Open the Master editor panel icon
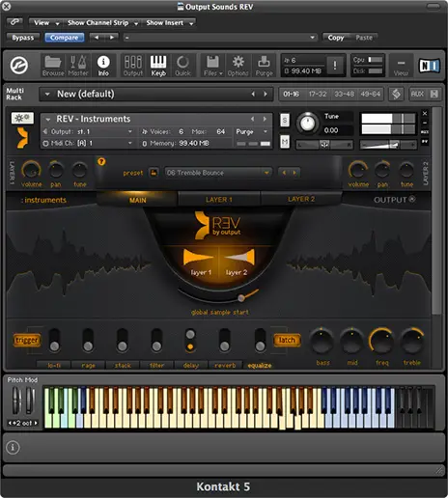 [x=78, y=66]
